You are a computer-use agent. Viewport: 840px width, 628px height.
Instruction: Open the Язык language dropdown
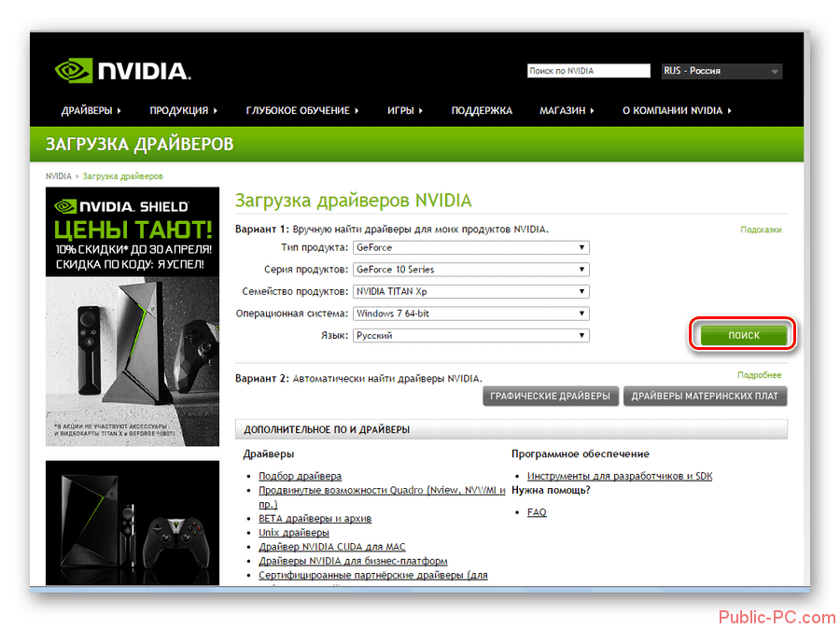point(470,335)
